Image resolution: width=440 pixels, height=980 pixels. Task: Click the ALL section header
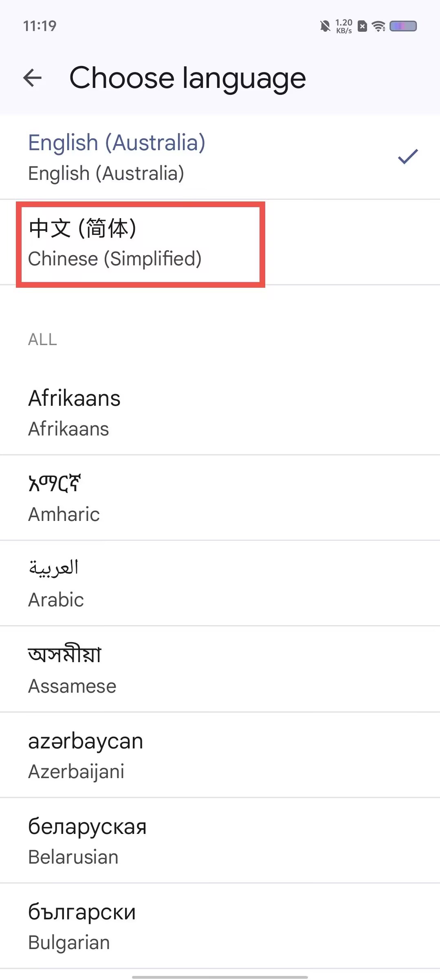42,339
